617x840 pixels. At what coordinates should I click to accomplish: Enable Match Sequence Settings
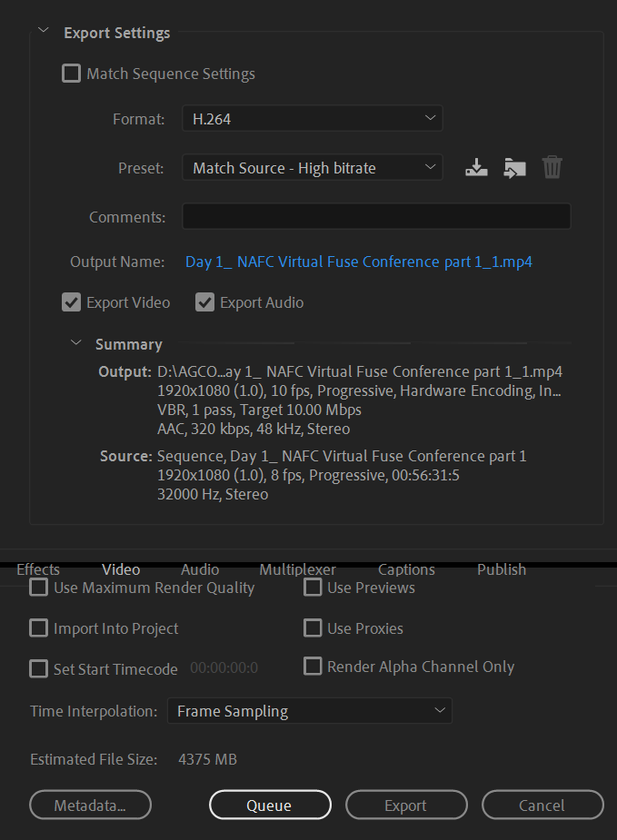tap(71, 74)
